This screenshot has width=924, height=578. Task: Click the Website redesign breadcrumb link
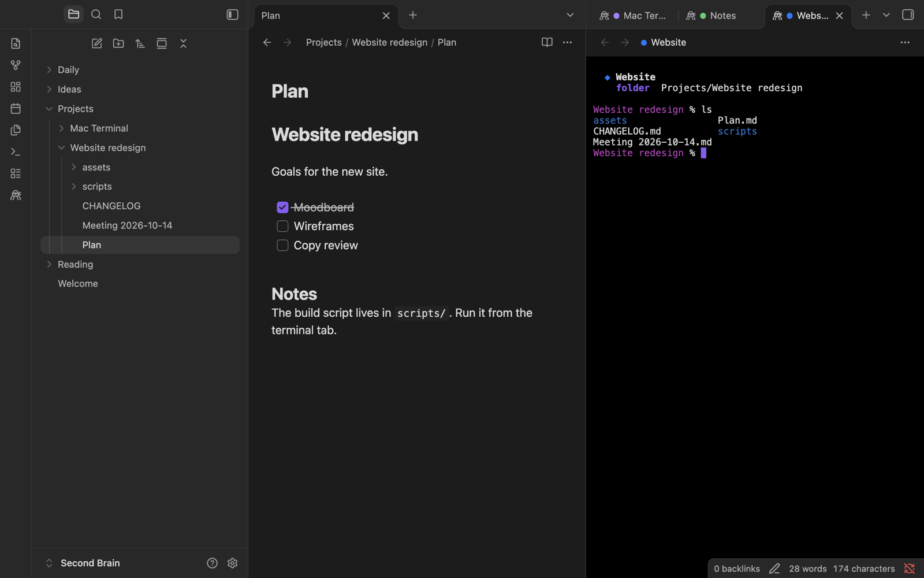(x=390, y=42)
